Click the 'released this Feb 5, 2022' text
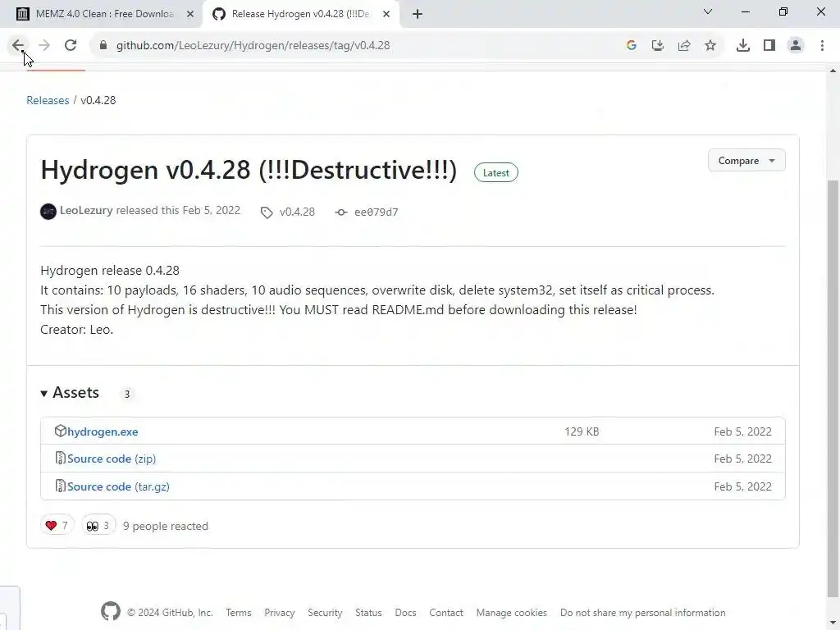This screenshot has height=630, width=840. [178, 211]
